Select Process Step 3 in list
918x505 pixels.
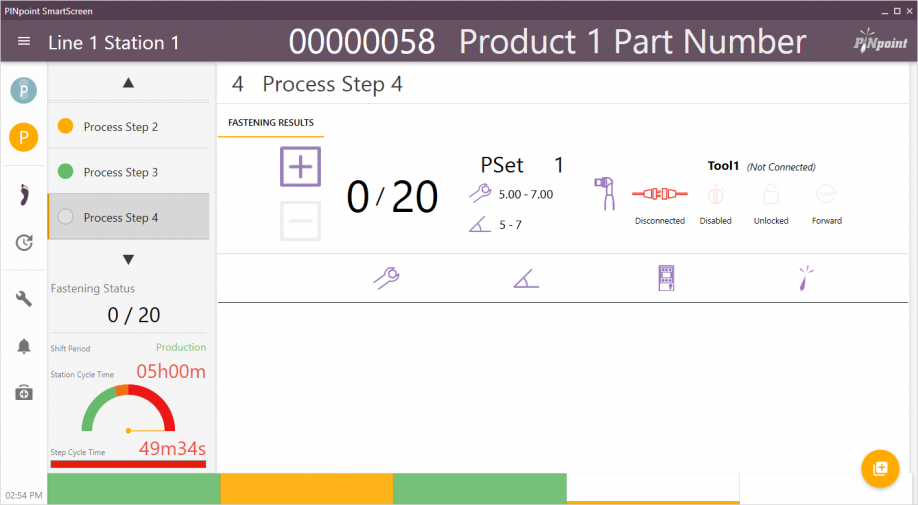(x=128, y=171)
